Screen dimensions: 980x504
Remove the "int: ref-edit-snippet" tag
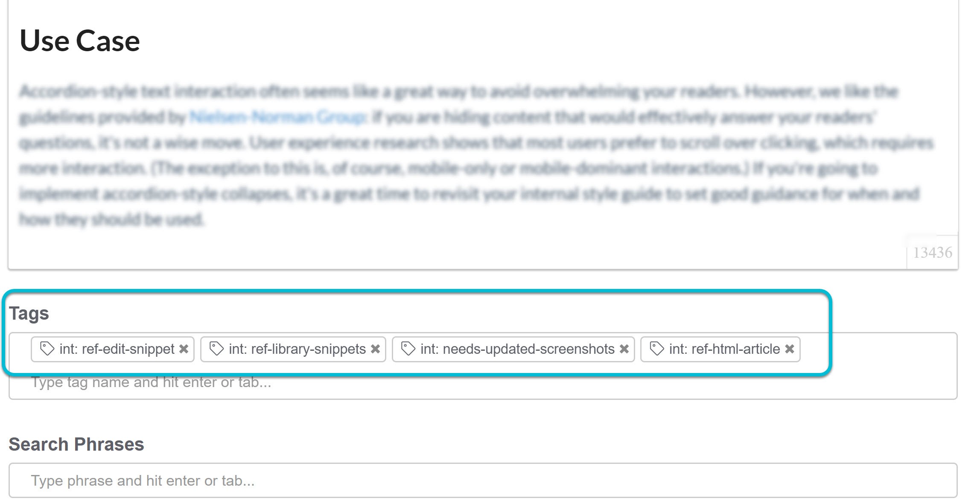pos(185,350)
